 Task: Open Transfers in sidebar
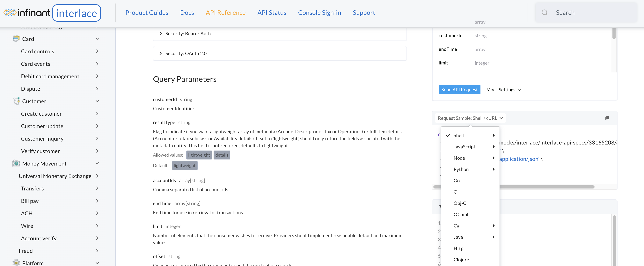32,188
